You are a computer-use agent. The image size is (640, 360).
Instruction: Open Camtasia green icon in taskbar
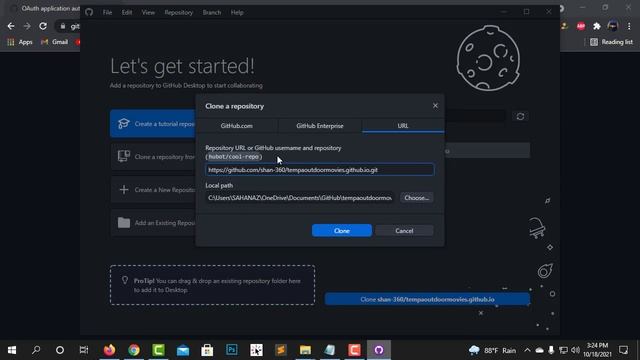(x=158, y=350)
